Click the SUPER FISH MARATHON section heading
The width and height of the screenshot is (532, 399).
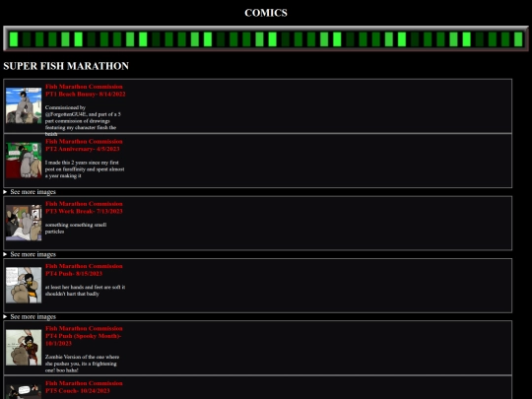point(66,66)
